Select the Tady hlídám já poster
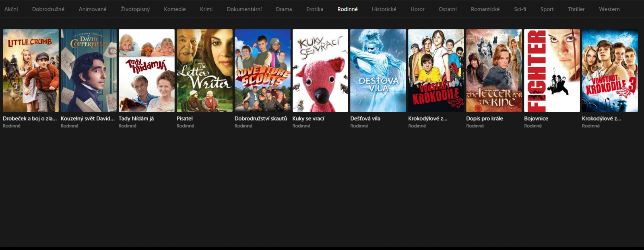Viewport: 644px width, 250px height. tap(147, 70)
